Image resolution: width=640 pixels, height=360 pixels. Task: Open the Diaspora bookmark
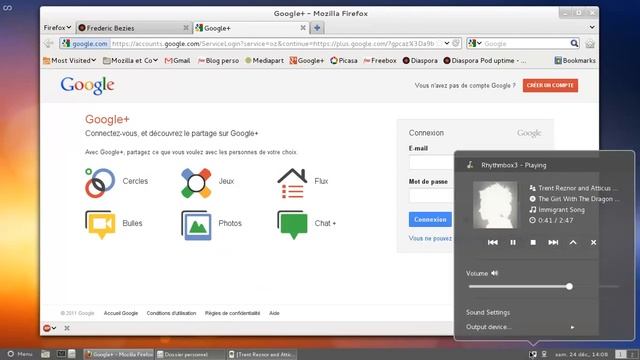click(x=420, y=60)
